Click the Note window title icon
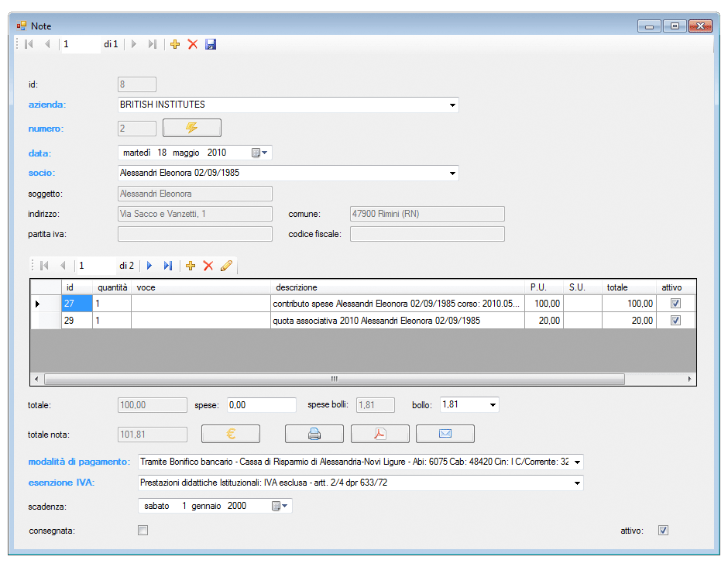Screen dimensions: 728x567 22,26
